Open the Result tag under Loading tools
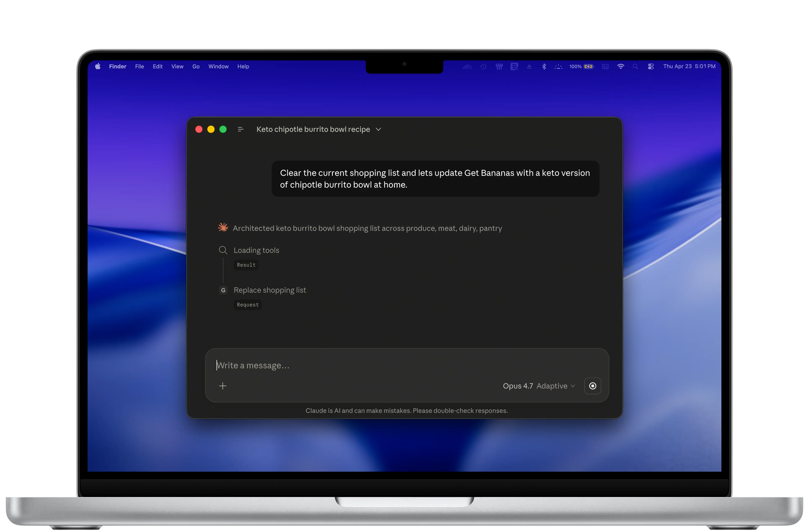Screen dimensions: 809x532 pos(246,265)
